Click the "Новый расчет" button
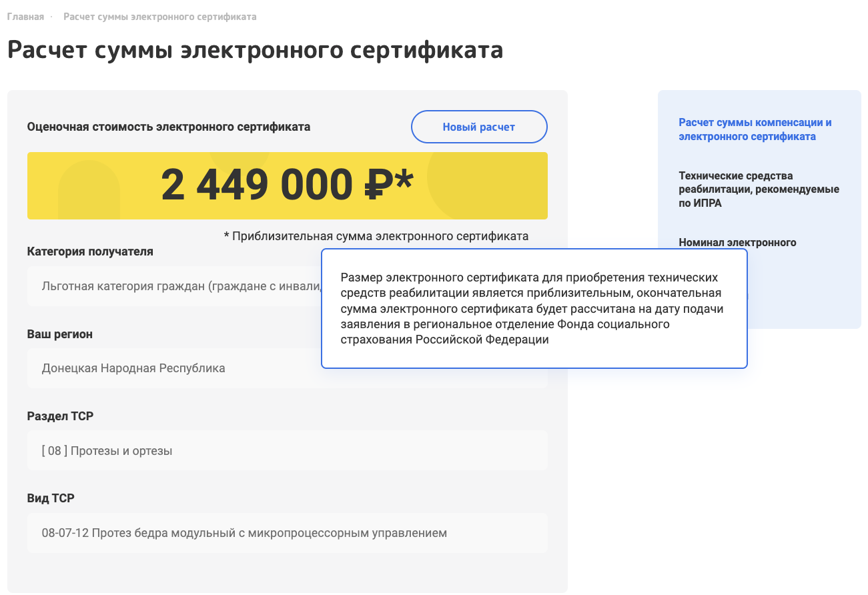Viewport: 868px width, 595px height. coord(479,127)
